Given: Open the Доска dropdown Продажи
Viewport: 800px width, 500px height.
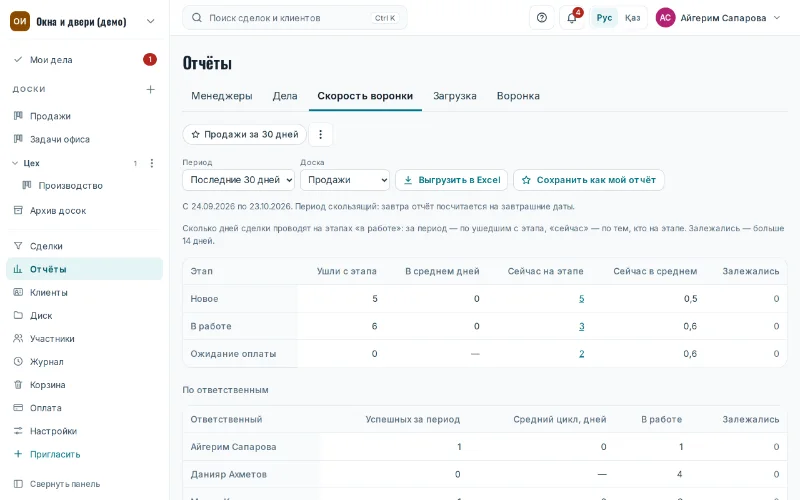Looking at the screenshot, I should click(345, 180).
